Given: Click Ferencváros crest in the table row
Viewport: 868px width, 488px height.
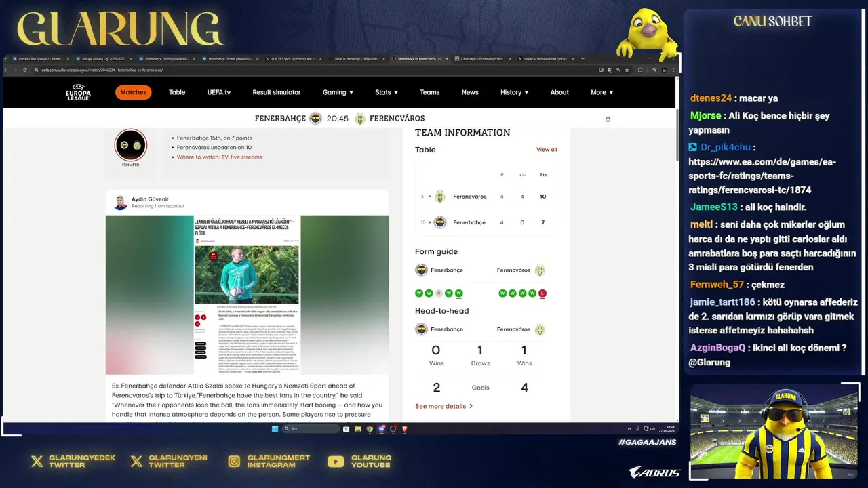Looking at the screenshot, I should click(440, 197).
